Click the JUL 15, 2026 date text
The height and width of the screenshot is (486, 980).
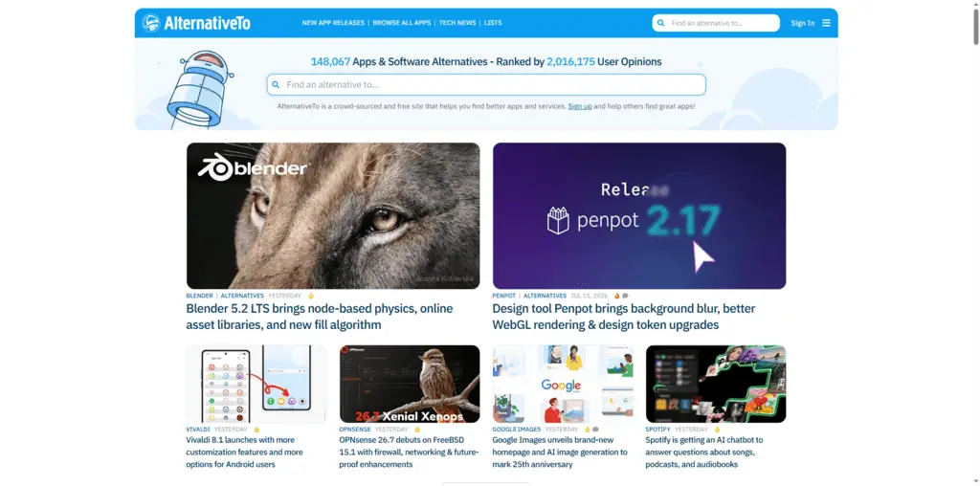pyautogui.click(x=589, y=297)
